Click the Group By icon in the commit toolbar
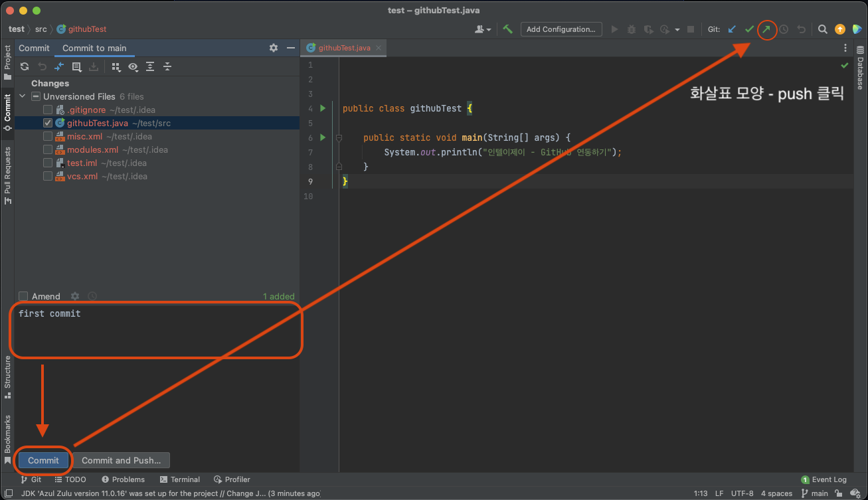The height and width of the screenshot is (500, 868). click(x=116, y=66)
